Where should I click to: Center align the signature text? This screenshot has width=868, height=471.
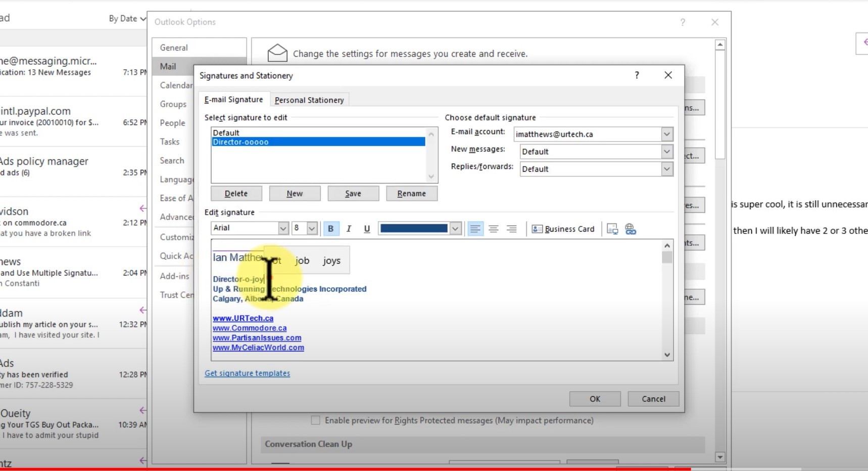click(493, 229)
